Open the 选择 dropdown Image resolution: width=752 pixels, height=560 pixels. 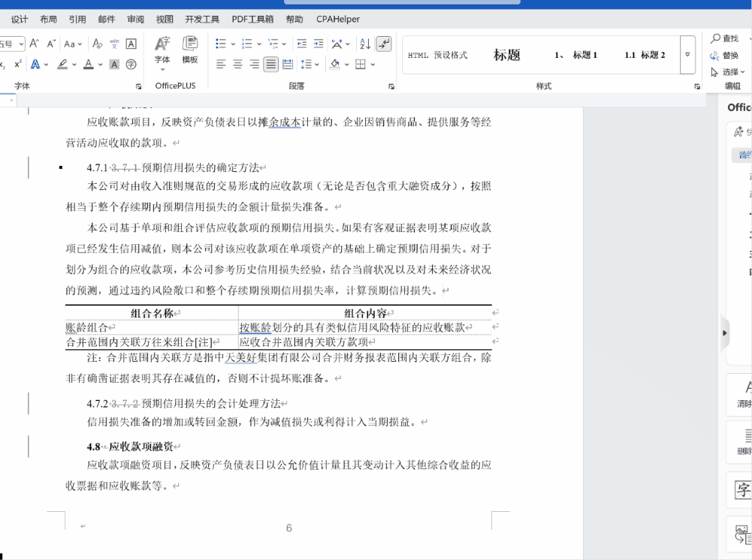pos(727,72)
